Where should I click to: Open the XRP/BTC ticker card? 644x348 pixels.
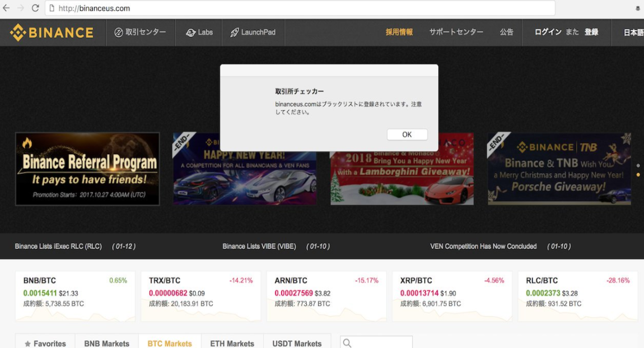pyautogui.click(x=452, y=296)
